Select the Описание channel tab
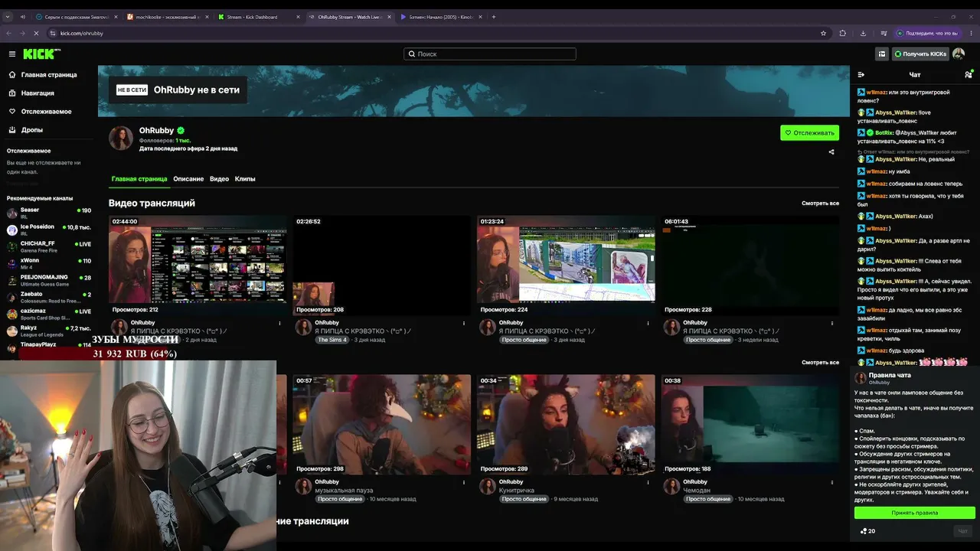The height and width of the screenshot is (551, 980). click(188, 179)
